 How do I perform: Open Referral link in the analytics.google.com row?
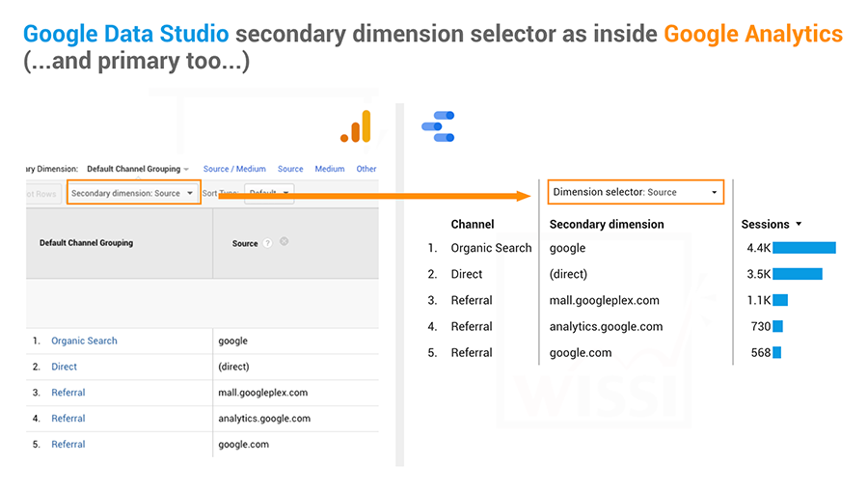[68, 419]
